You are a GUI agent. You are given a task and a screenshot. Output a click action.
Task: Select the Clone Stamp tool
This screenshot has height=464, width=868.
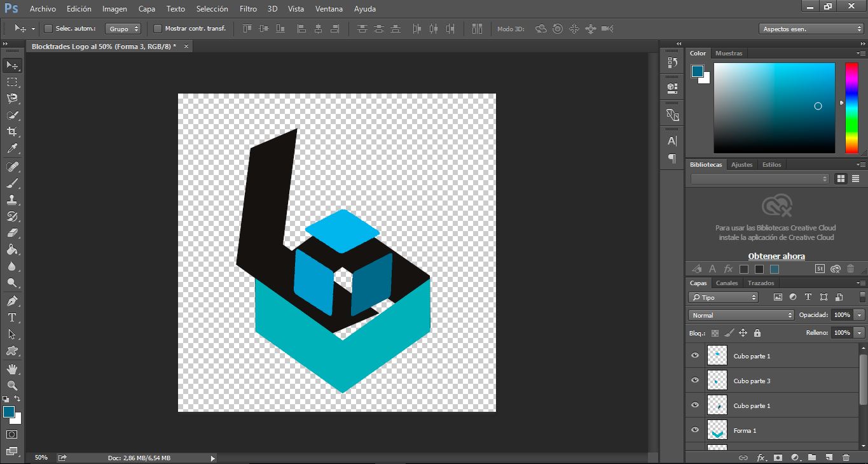12,200
